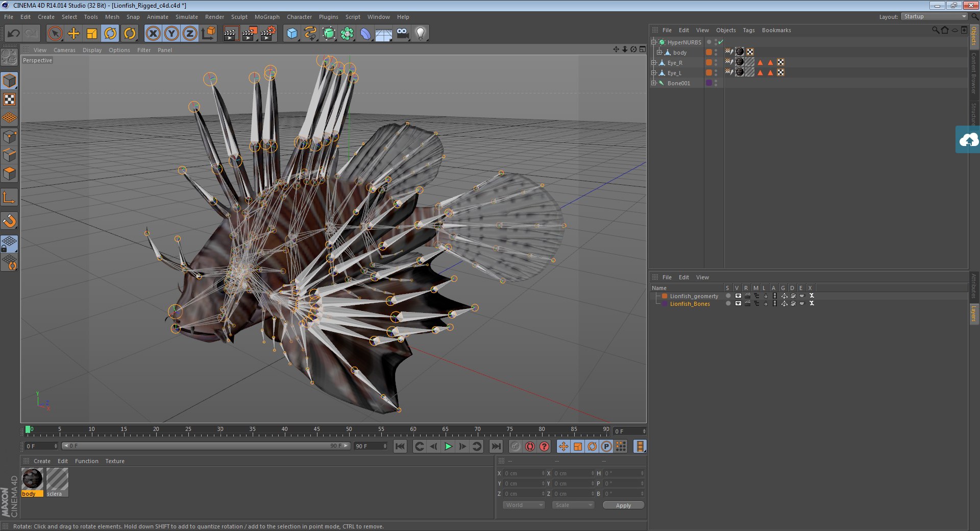This screenshot has width=980, height=531.
Task: Toggle Z axis lock icon
Action: (190, 34)
